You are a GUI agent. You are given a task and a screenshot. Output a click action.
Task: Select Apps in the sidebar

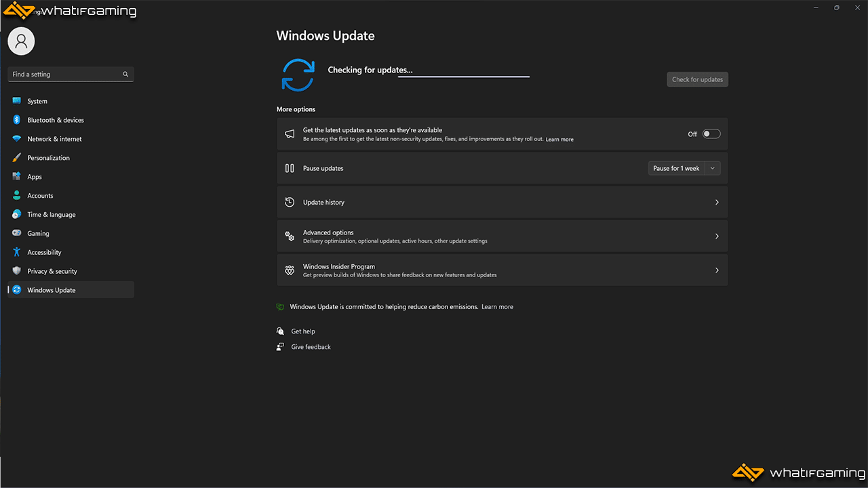click(71, 177)
